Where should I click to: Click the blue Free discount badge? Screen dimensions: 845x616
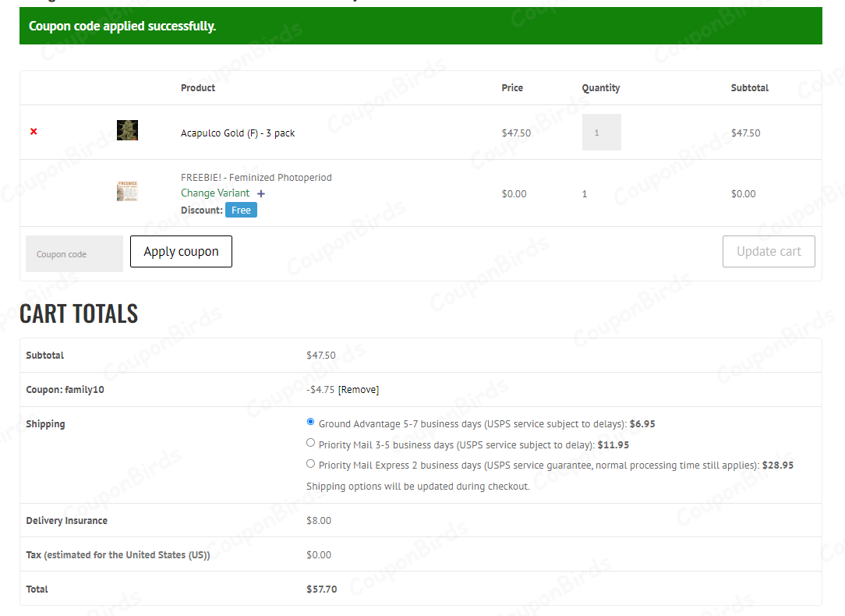[241, 210]
